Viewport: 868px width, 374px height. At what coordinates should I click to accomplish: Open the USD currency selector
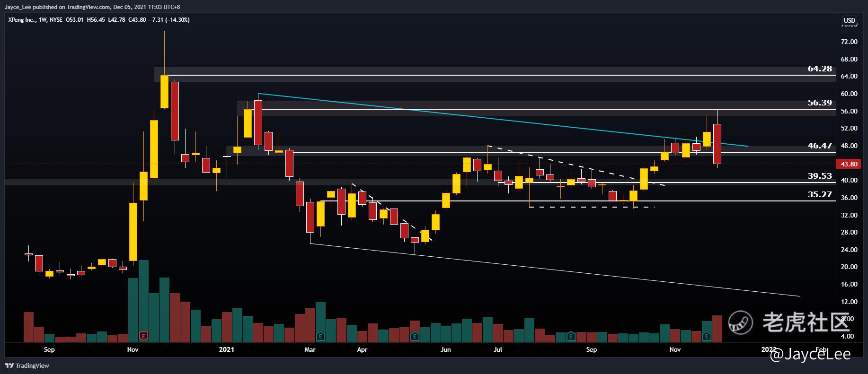[850, 20]
